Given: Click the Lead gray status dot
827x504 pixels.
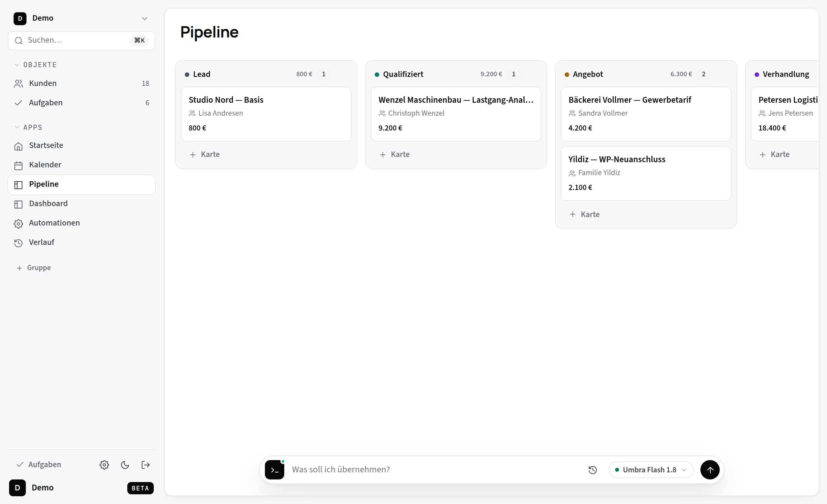Looking at the screenshot, I should [187, 75].
